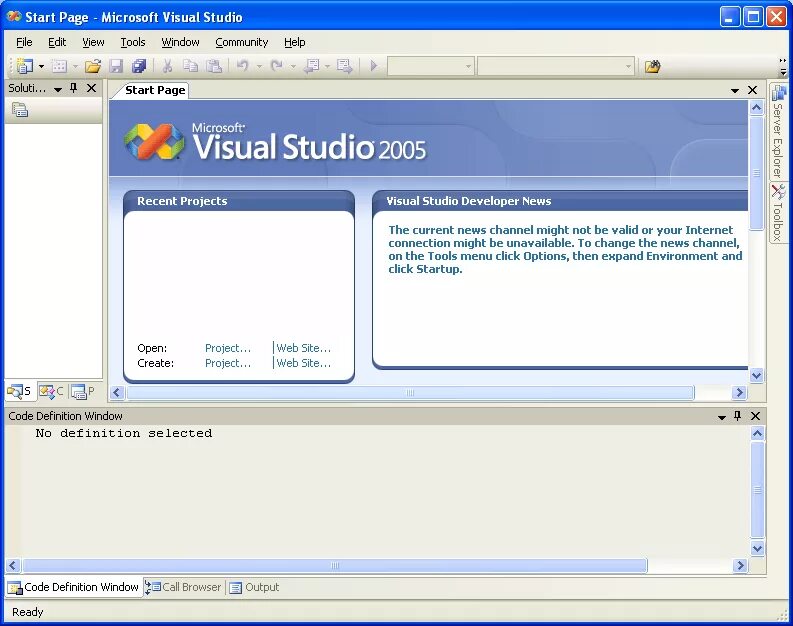Switch to the Output tab
Screen dimensions: 793x626
pyautogui.click(x=254, y=587)
